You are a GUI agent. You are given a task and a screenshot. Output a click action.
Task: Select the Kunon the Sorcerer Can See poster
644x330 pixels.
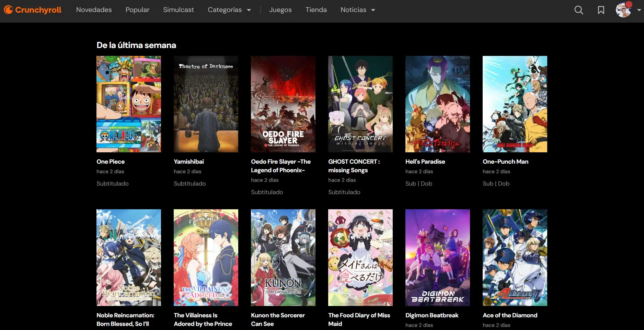tap(283, 257)
